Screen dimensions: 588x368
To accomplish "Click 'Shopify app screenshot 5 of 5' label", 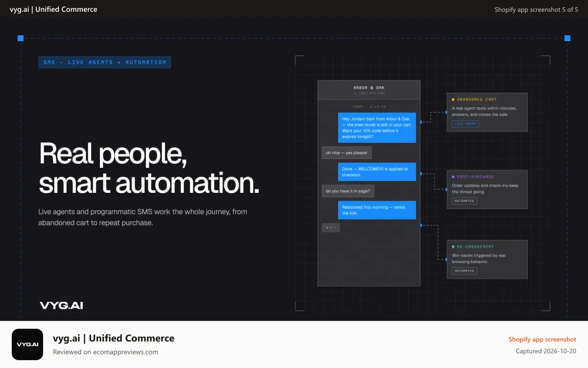I will pos(537,9).
